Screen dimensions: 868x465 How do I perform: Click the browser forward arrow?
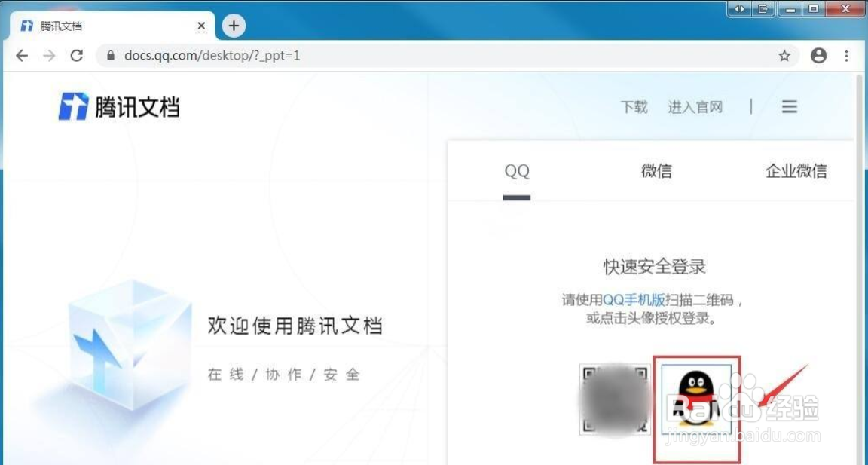tap(49, 55)
